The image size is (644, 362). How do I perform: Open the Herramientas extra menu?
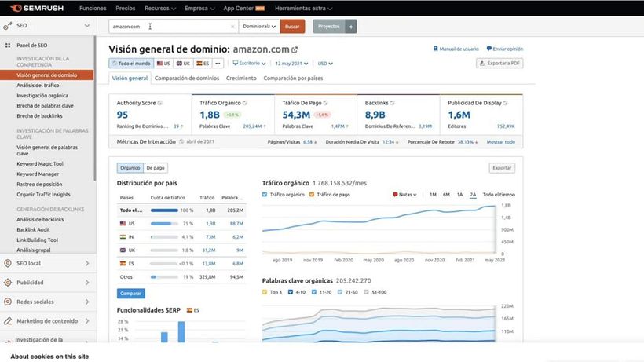[x=303, y=8]
